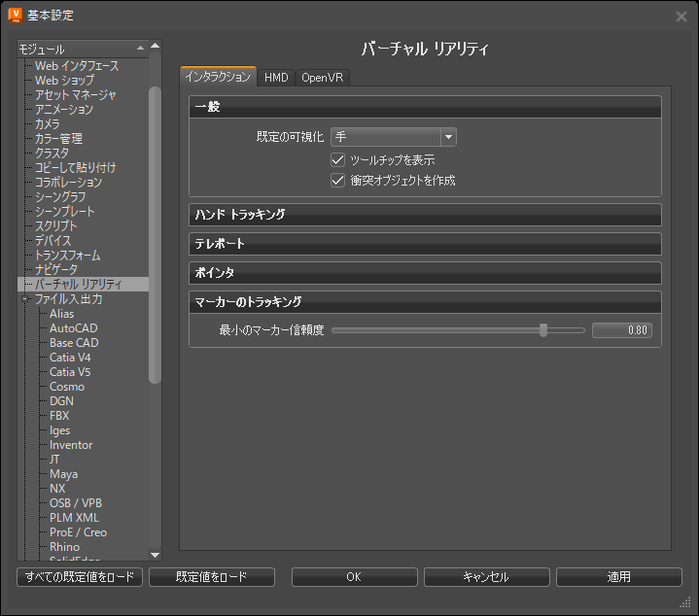Switch to the インタラクション tab
The height and width of the screenshot is (616, 699).
pyautogui.click(x=218, y=77)
